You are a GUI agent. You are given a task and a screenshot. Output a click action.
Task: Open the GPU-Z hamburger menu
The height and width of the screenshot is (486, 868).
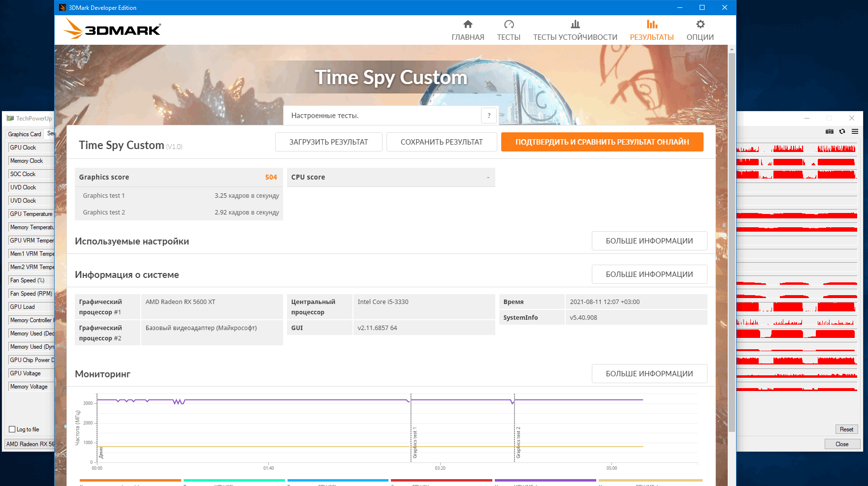coord(855,131)
